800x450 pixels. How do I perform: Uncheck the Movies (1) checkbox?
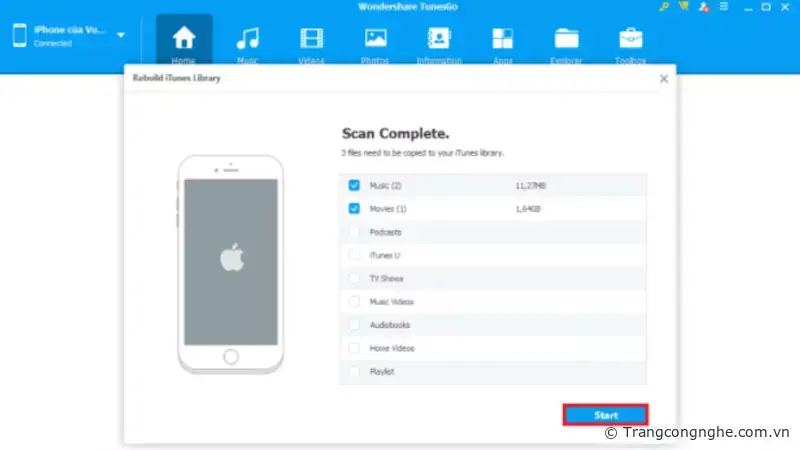(x=354, y=209)
